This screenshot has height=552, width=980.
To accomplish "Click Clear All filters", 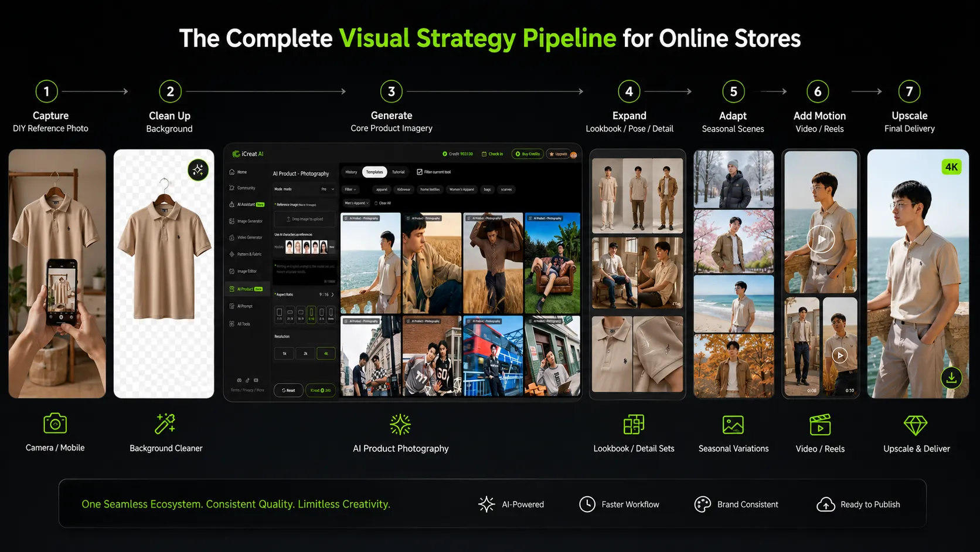I will click(383, 203).
